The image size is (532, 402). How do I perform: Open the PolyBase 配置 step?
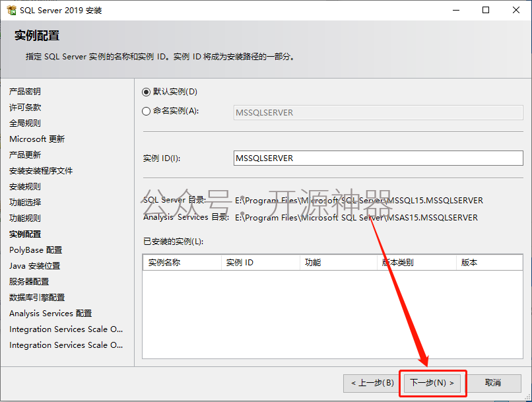click(36, 250)
